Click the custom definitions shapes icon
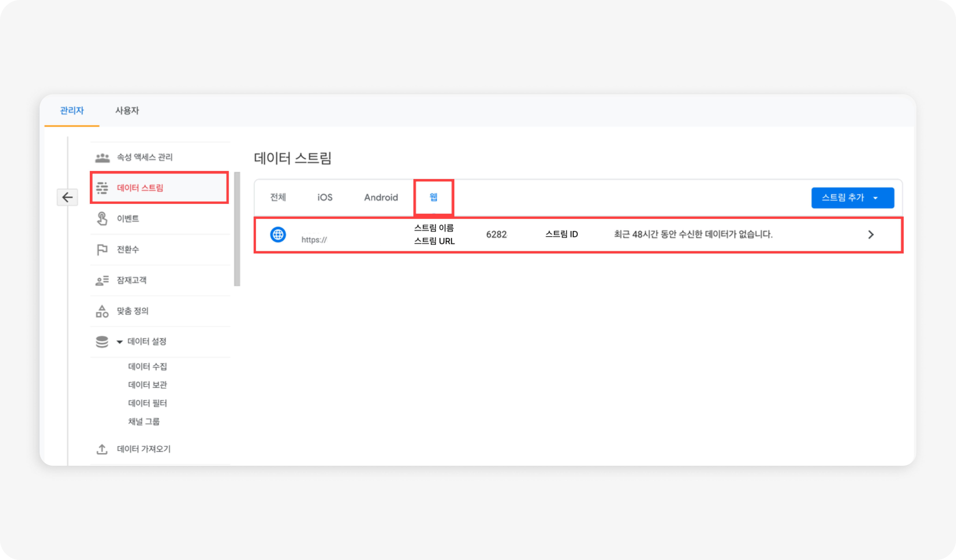 (x=102, y=311)
